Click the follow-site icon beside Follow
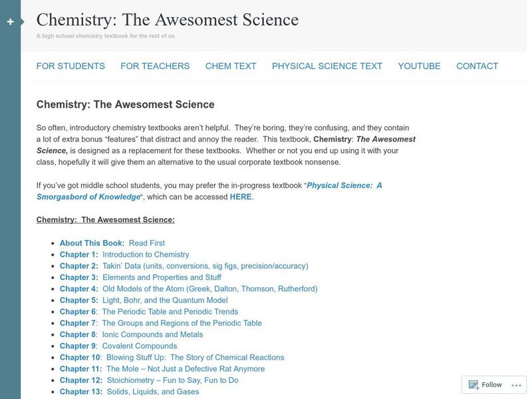This screenshot has height=399, width=532. (x=473, y=384)
